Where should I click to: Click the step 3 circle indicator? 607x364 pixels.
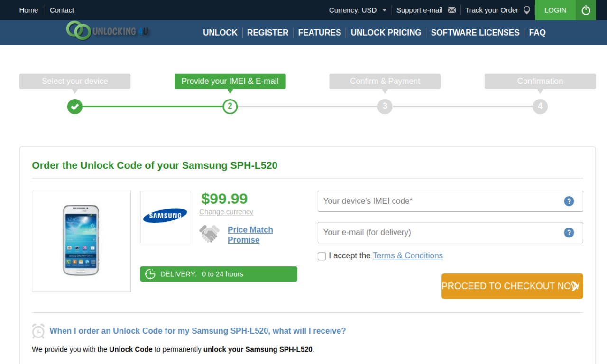pyautogui.click(x=385, y=106)
